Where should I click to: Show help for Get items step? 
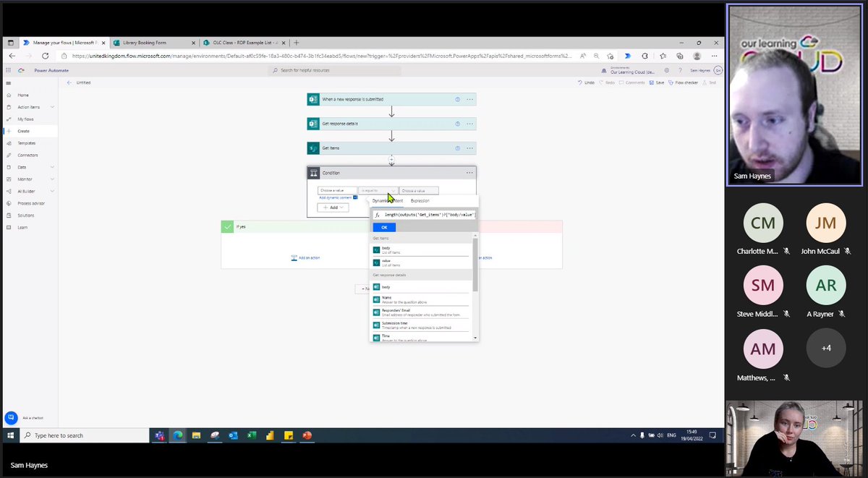point(458,148)
